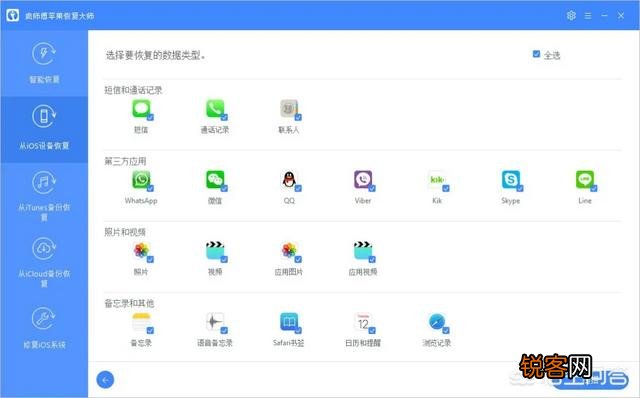This screenshot has height=398, width=640.
Task: Select the 短信 messages icon
Action: [x=141, y=109]
